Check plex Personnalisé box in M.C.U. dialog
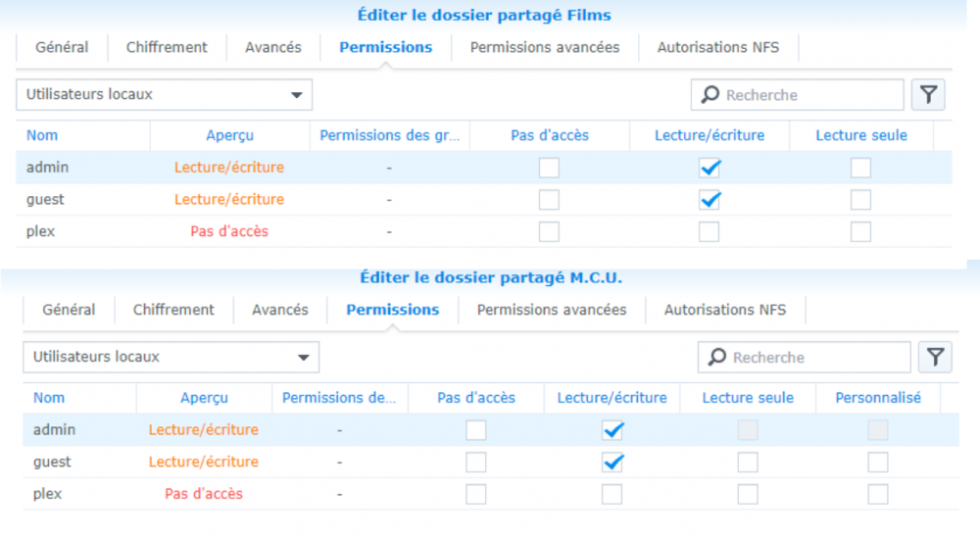This screenshot has height=539, width=980. (x=878, y=494)
